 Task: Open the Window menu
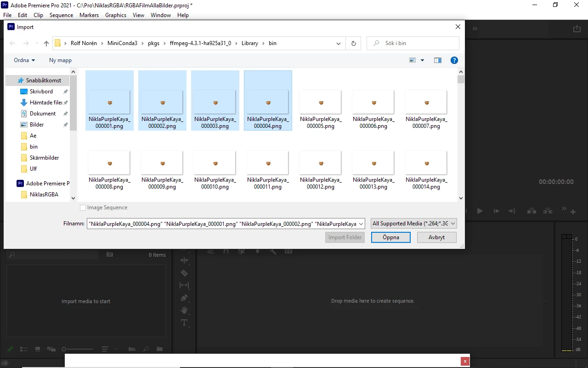pos(161,15)
